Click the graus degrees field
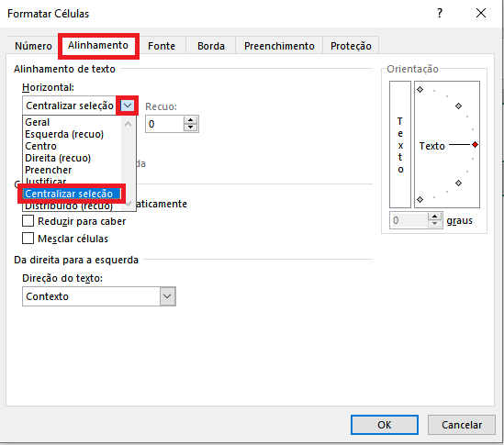 [409, 220]
